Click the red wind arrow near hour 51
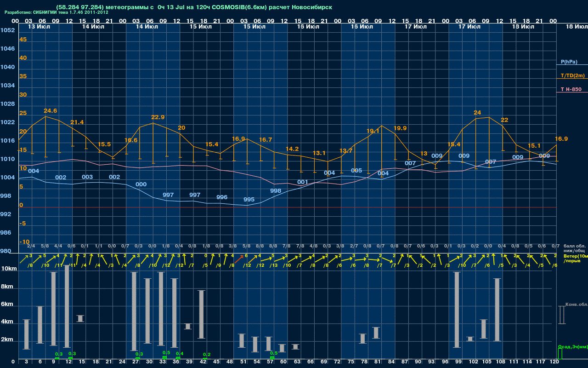Viewport: 588px width, 368px height. (239, 260)
